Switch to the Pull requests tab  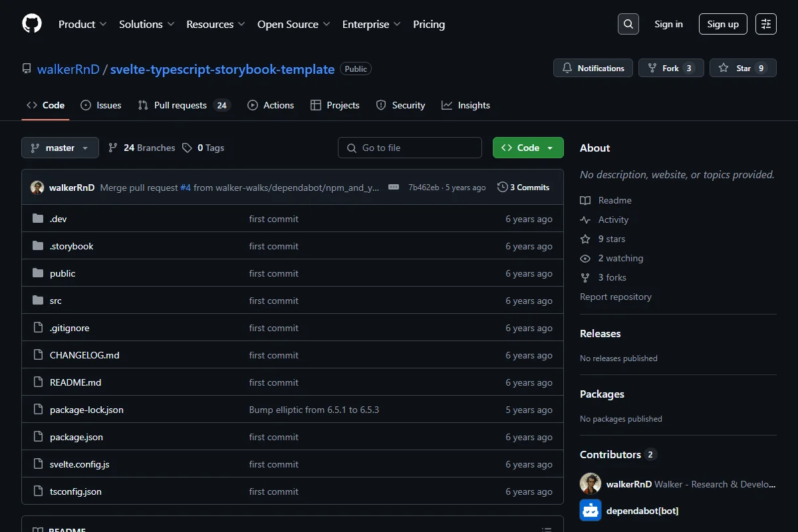pyautogui.click(x=184, y=105)
